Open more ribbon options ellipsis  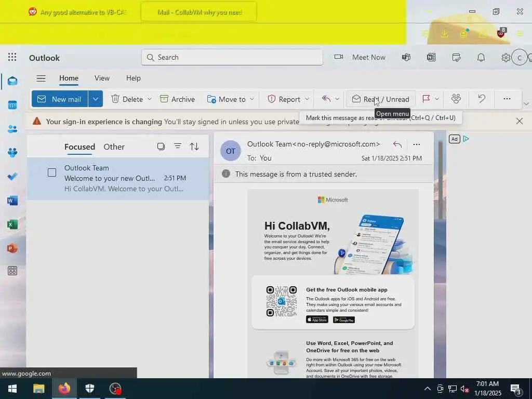point(507,99)
